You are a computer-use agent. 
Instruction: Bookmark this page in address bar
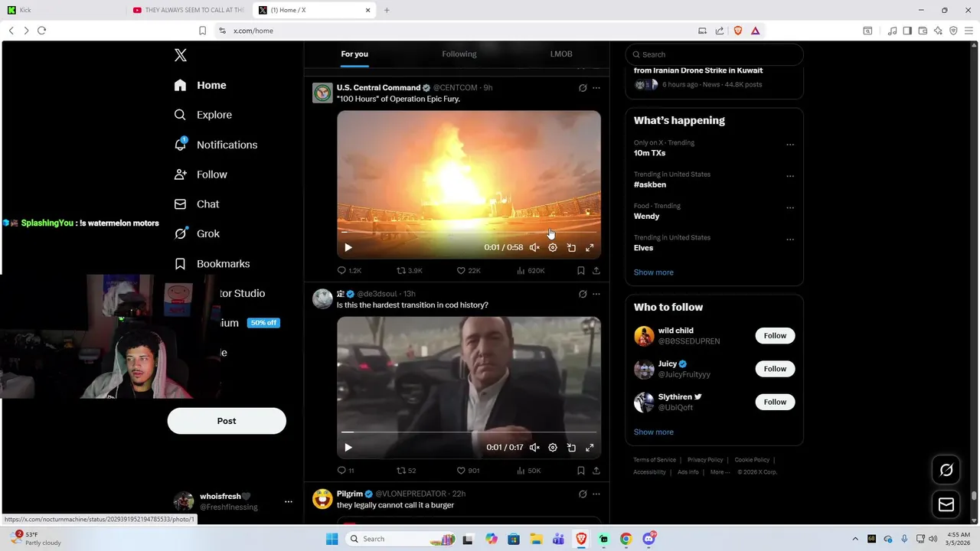tap(202, 31)
